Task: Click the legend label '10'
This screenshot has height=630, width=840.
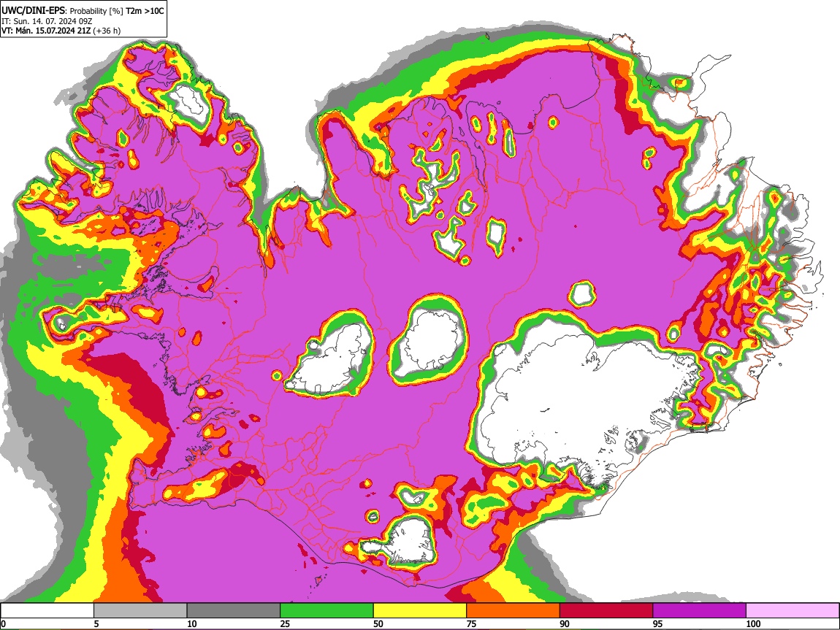Action: tap(192, 623)
